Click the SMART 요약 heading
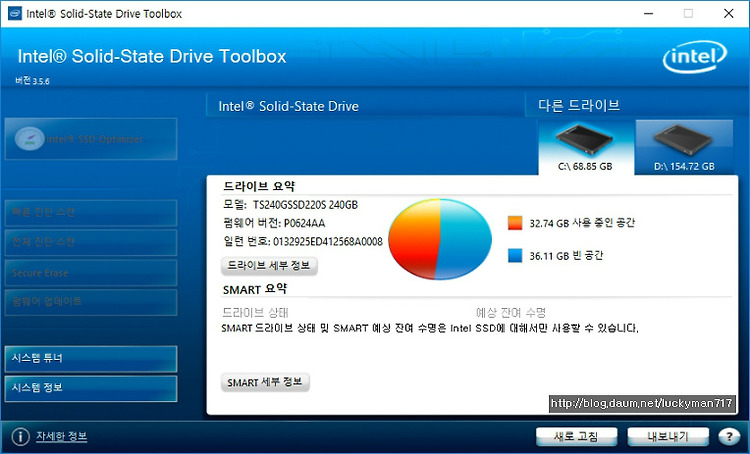Screen dimensions: 750x454 click(x=255, y=289)
